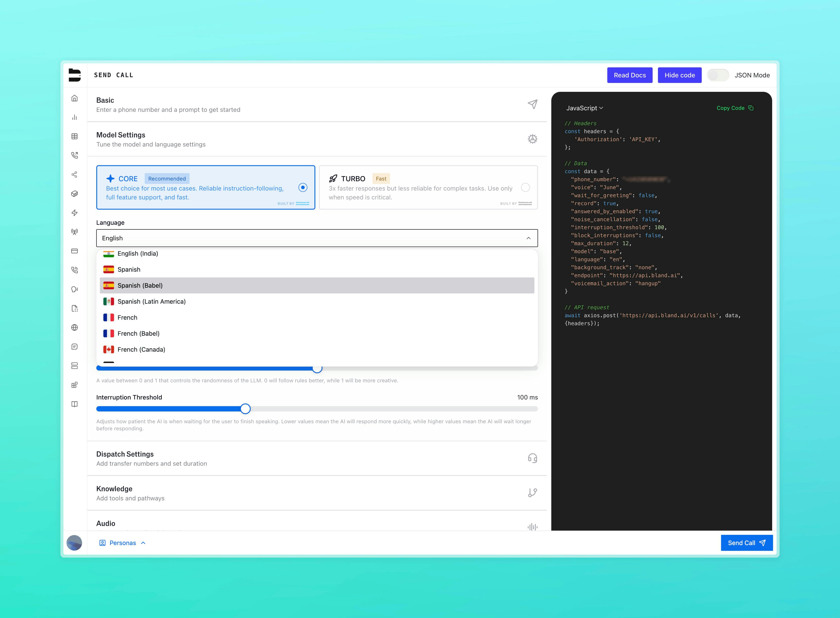Click the branch icon in Knowledge section
Viewport: 840px width, 618px height.
(532, 493)
